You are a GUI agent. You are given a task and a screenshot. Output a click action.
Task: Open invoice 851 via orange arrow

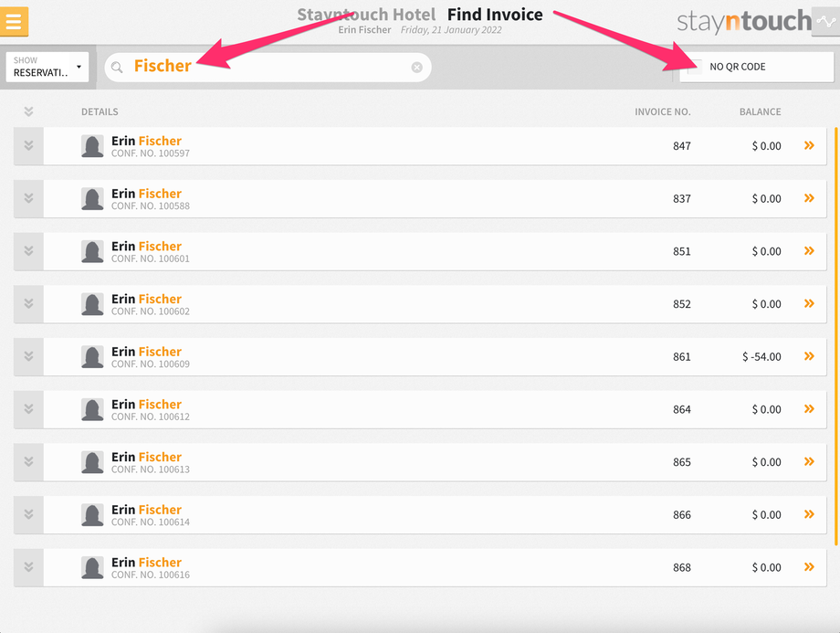pyautogui.click(x=809, y=250)
